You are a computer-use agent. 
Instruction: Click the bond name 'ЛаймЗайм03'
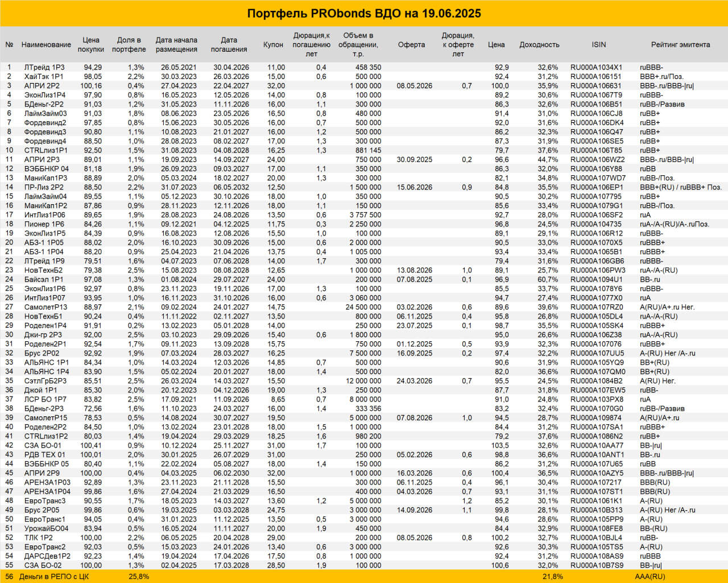coord(45,113)
